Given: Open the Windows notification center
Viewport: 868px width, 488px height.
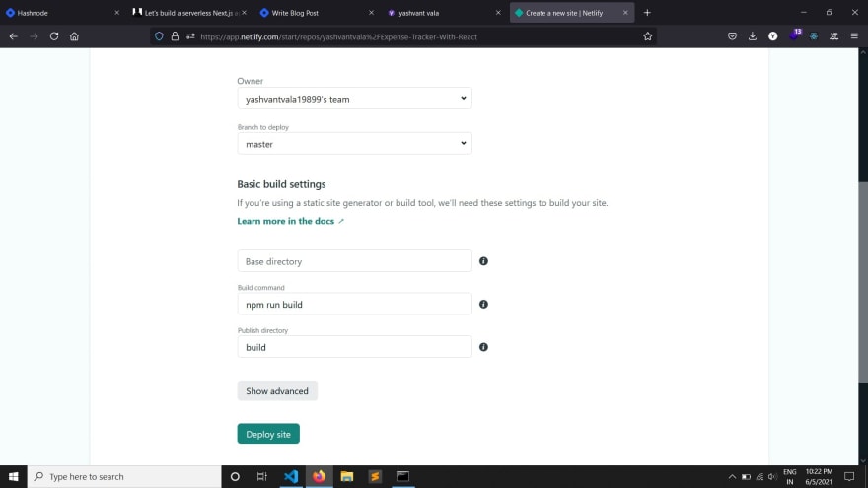Looking at the screenshot, I should point(849,476).
